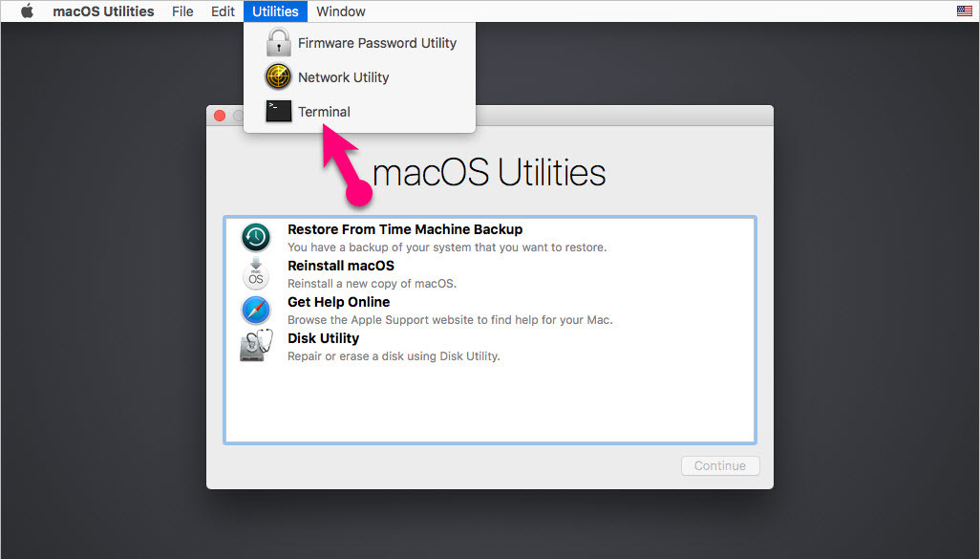This screenshot has height=559, width=980.
Task: Open the Window menu
Action: pyautogui.click(x=341, y=11)
